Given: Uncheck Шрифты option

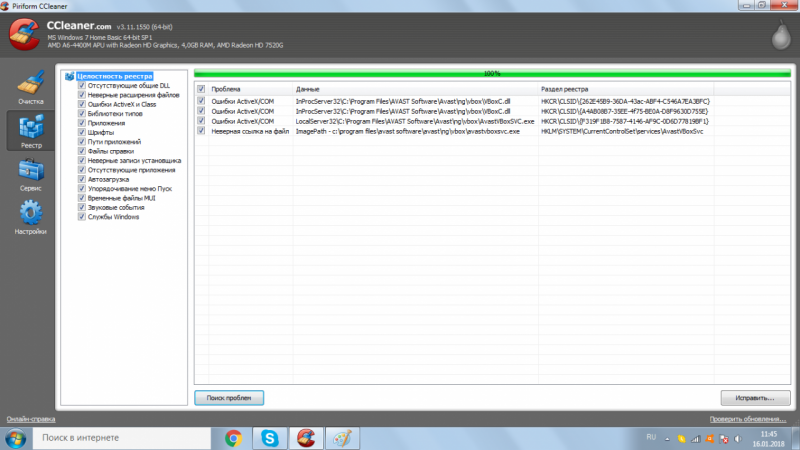Looking at the screenshot, I should [82, 132].
